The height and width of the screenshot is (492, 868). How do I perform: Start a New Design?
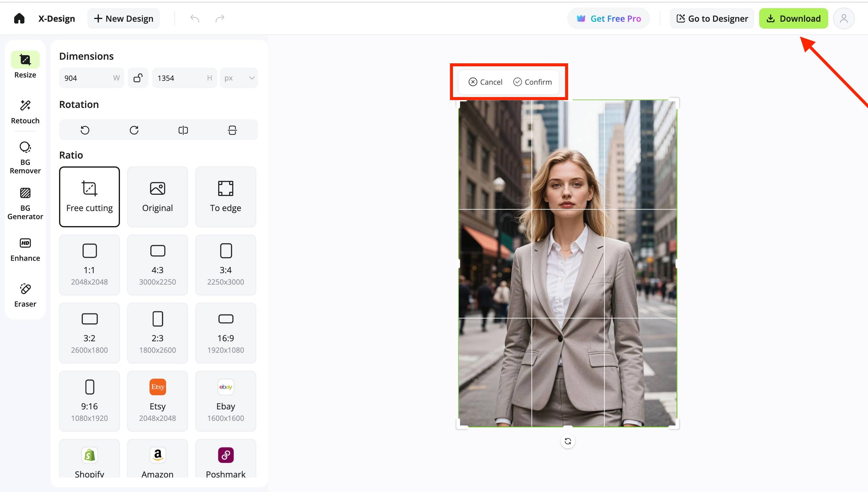click(x=123, y=18)
